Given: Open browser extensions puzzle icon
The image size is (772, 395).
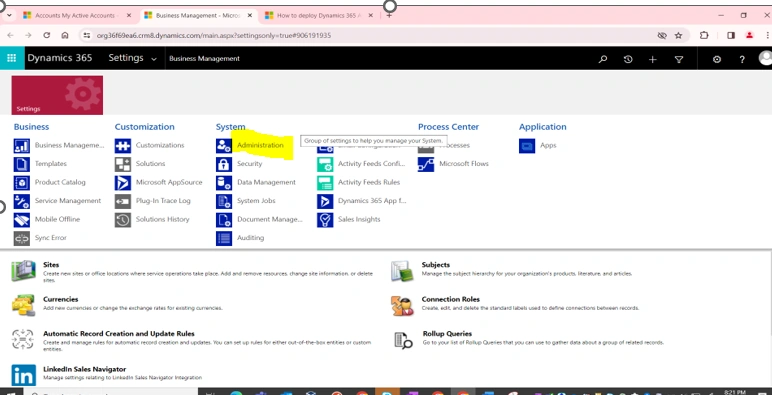Looking at the screenshot, I should point(704,35).
